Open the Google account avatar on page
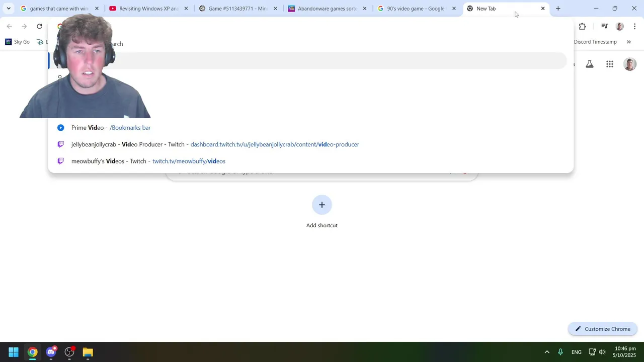644x362 pixels. click(x=630, y=64)
